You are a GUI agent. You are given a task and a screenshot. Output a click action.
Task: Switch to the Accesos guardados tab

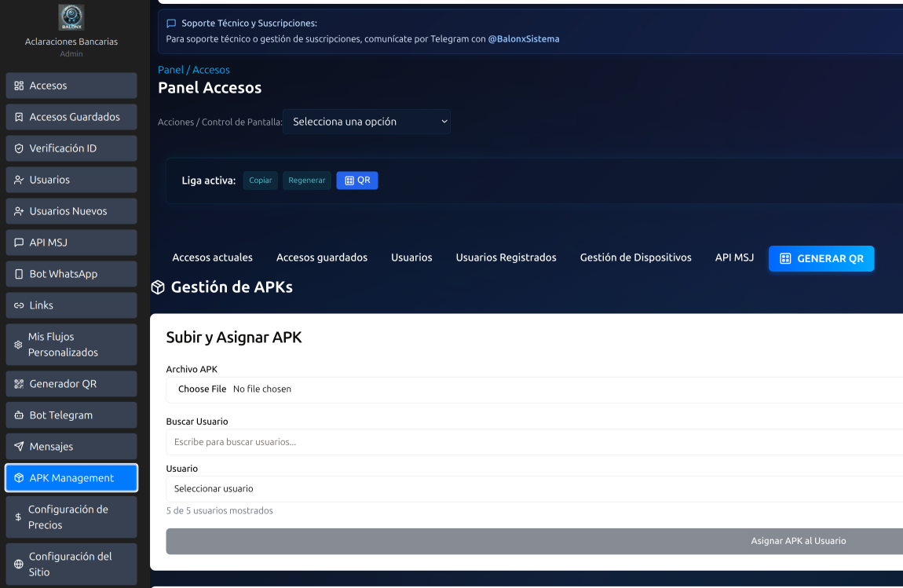coord(321,257)
